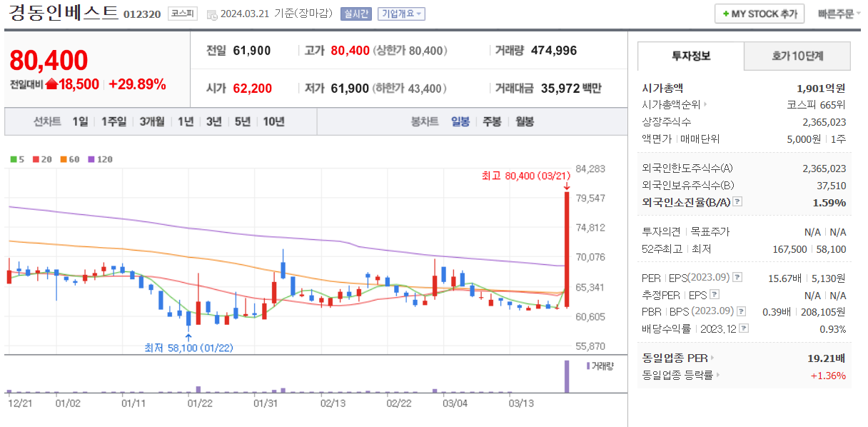The width and height of the screenshot is (868, 427).
Task: Select the 3개월 line chart period
Action: 152,121
